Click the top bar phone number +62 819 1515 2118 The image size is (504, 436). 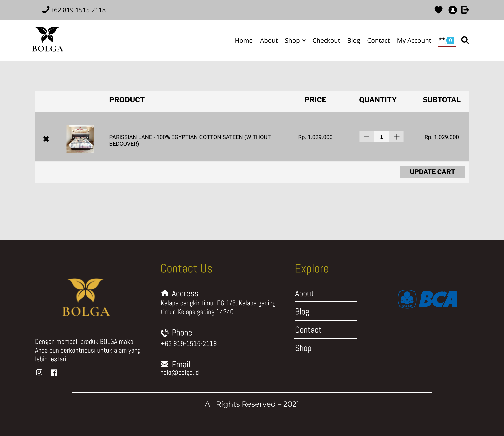pos(78,10)
